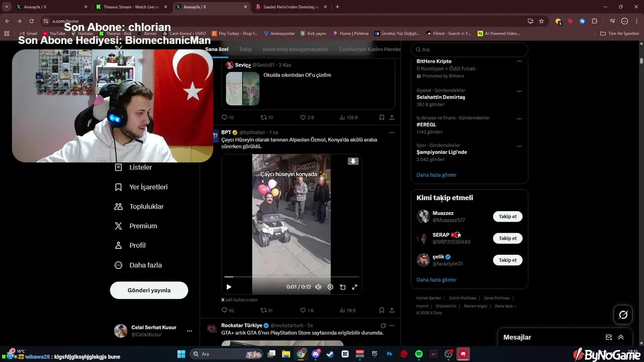
Task: Share the BPT post
Action: coord(392,310)
